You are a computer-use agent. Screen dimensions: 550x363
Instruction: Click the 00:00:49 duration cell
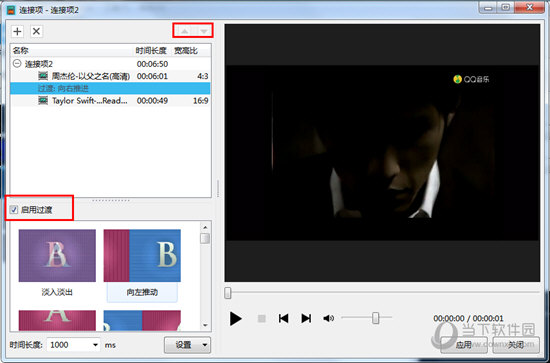point(152,101)
